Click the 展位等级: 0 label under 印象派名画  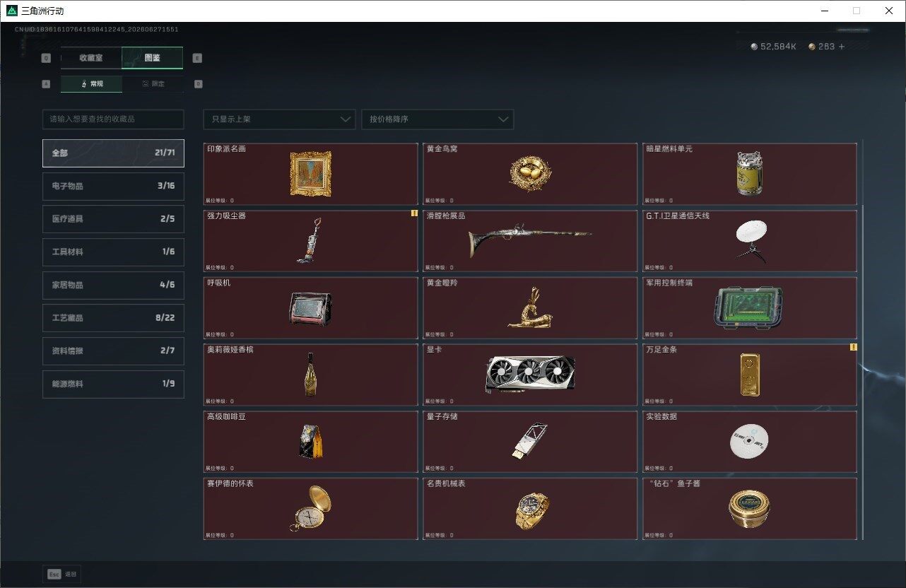220,201
